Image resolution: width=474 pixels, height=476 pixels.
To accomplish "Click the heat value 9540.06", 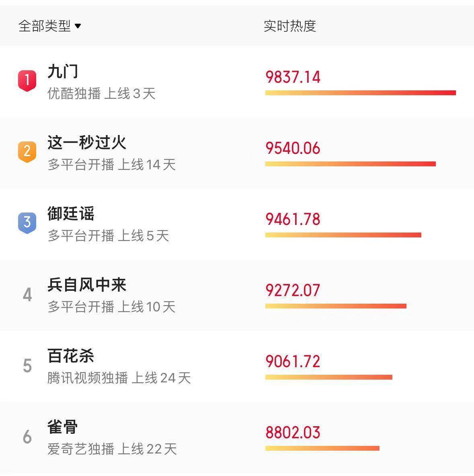I will click(x=293, y=148).
